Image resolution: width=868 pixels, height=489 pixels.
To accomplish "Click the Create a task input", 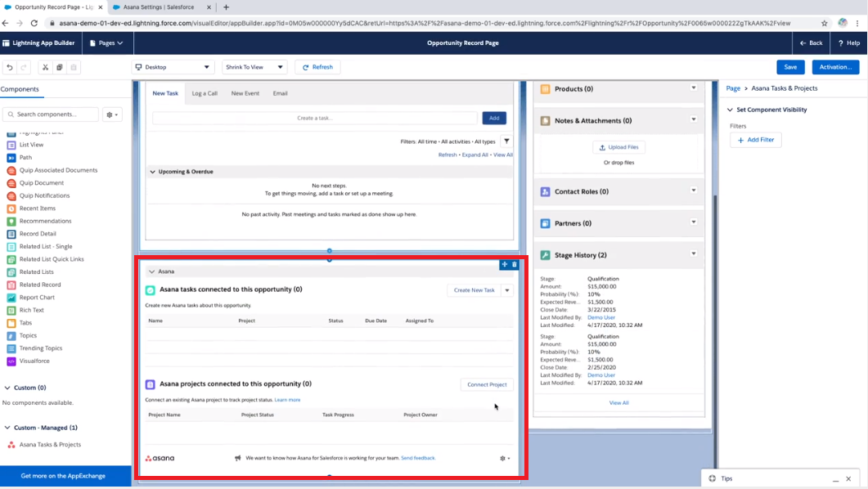I will (x=314, y=118).
